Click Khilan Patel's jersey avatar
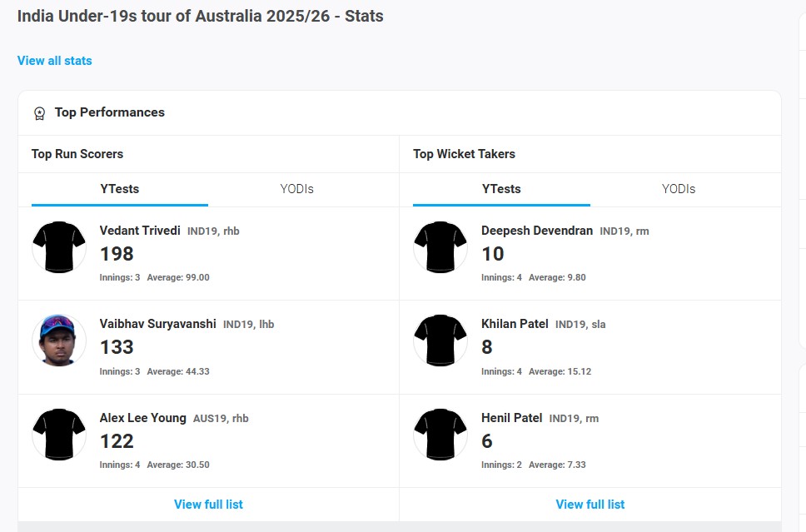Viewport: 806px width, 532px height. pos(440,341)
